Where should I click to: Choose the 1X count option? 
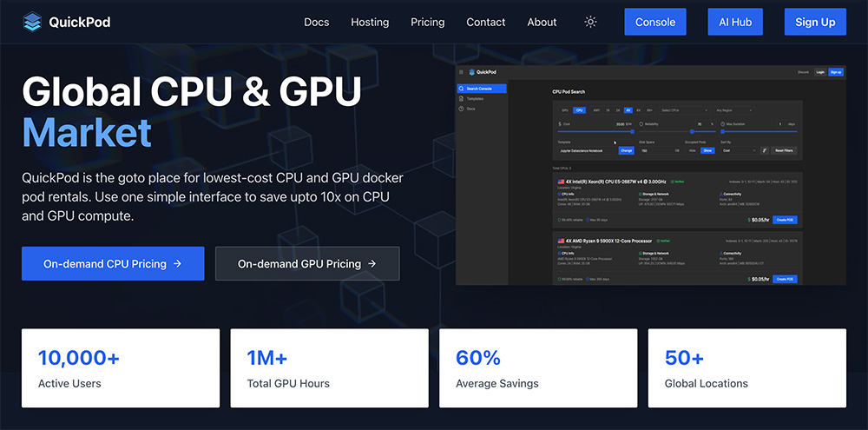point(608,110)
